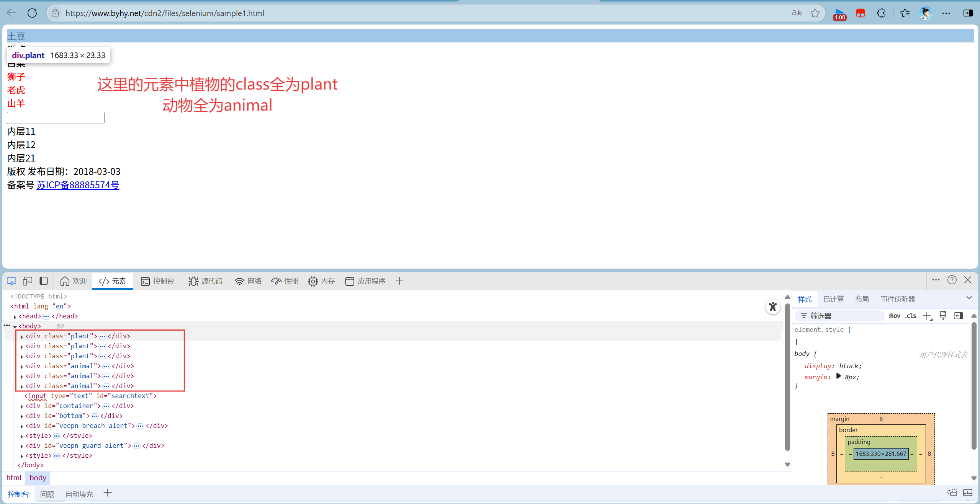Open browser extensions puzzle icon

881,13
